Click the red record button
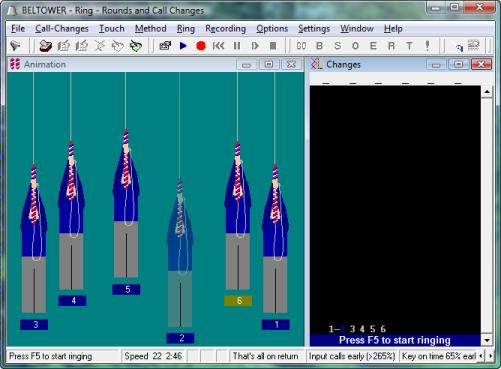This screenshot has width=501, height=369. [201, 46]
